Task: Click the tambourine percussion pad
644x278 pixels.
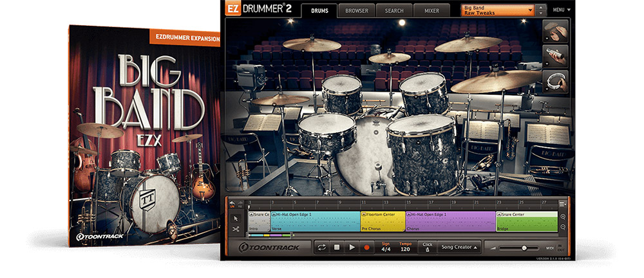Action: (556, 81)
